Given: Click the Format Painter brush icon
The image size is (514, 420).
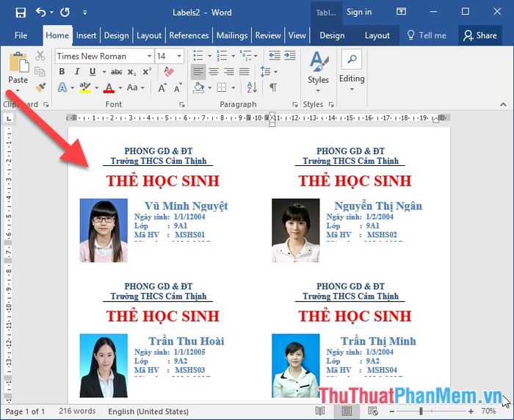Looking at the screenshot, I should point(40,87).
